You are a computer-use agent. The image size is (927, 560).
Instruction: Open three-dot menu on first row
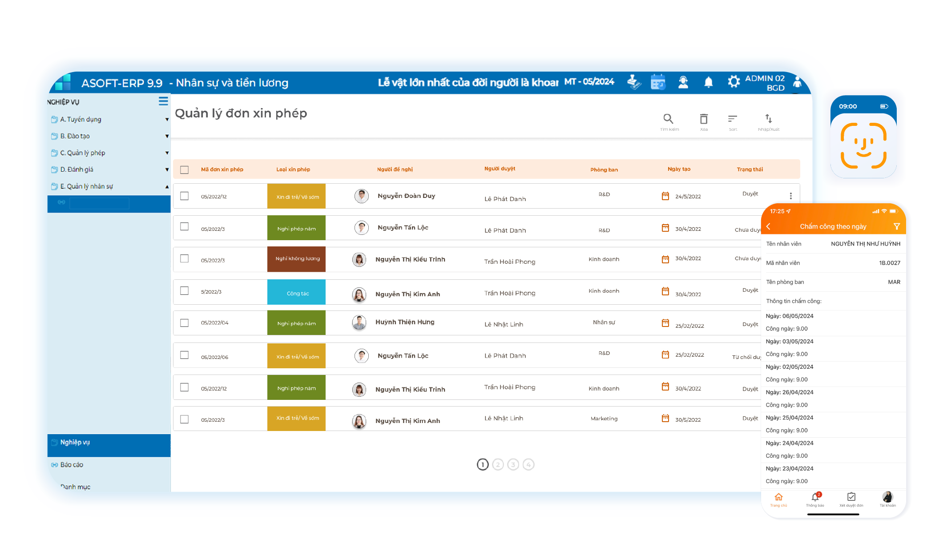(790, 196)
